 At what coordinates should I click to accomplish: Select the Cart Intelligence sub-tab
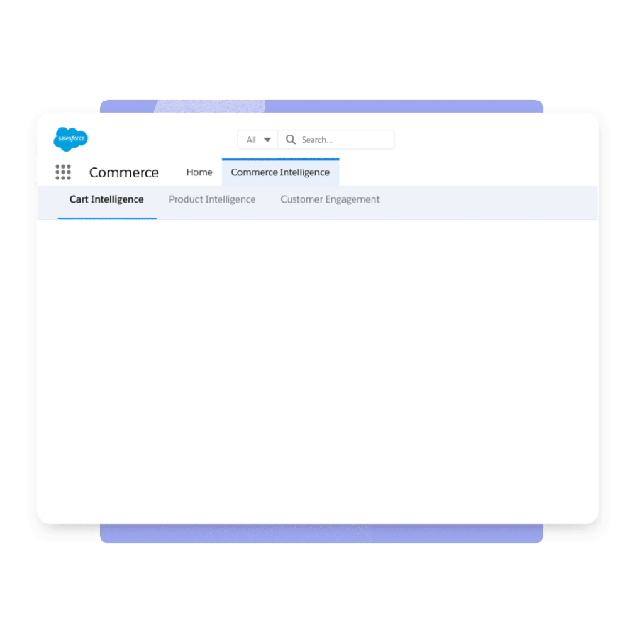[107, 199]
